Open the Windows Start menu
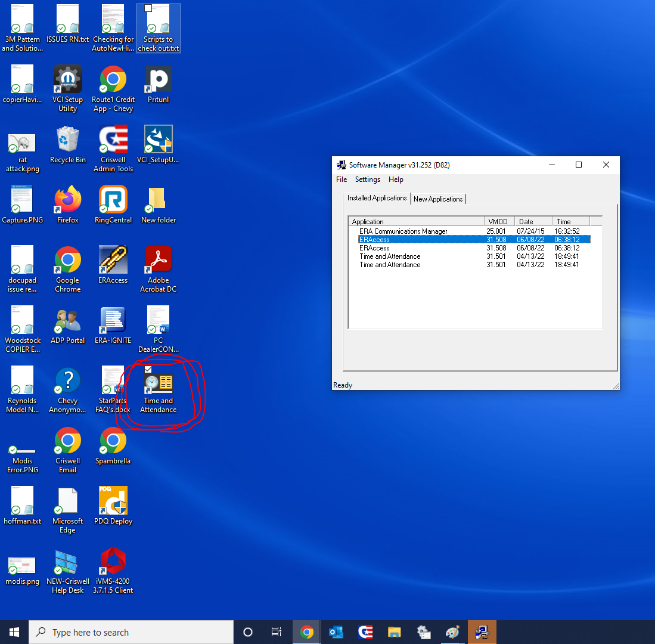Viewport: 655px width, 644px height. [x=14, y=632]
